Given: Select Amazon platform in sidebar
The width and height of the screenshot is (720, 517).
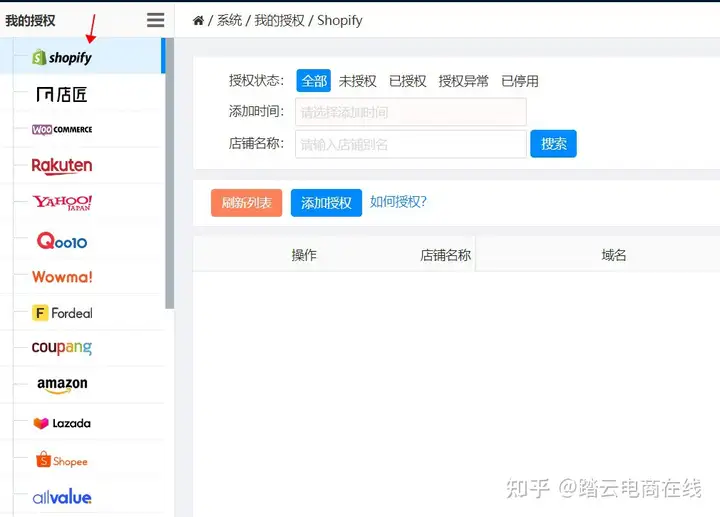Looking at the screenshot, I should click(x=62, y=385).
